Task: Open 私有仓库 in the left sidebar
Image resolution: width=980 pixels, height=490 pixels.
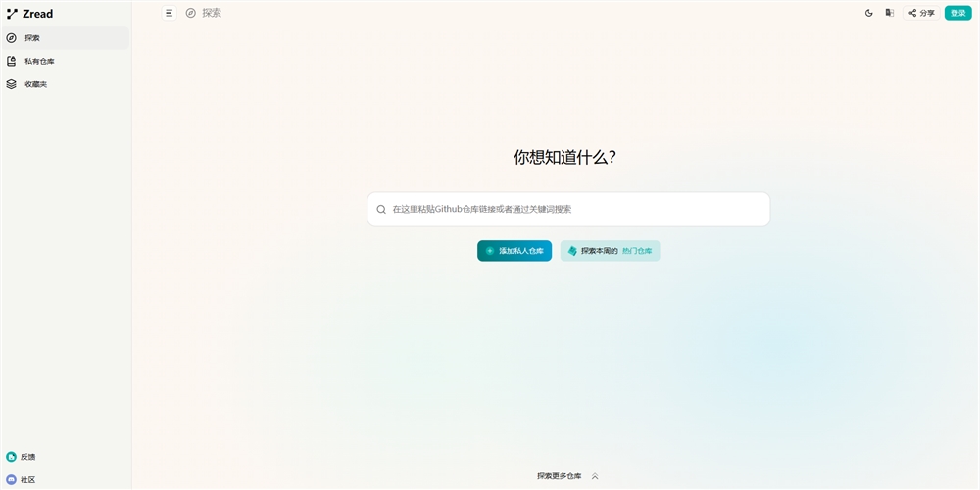Action: click(39, 61)
